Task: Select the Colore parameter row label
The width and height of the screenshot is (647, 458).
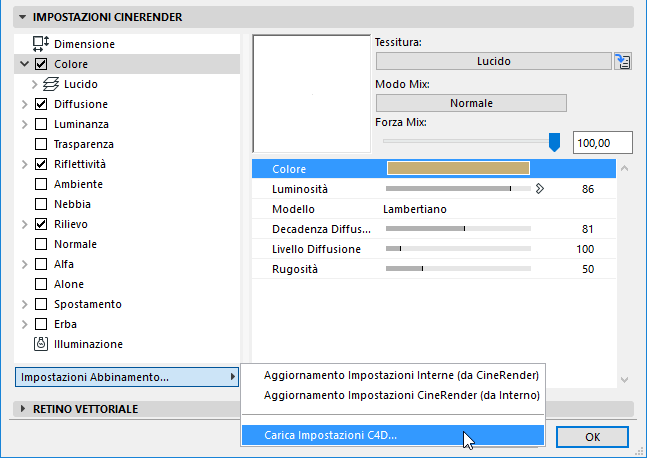Action: coord(289,169)
